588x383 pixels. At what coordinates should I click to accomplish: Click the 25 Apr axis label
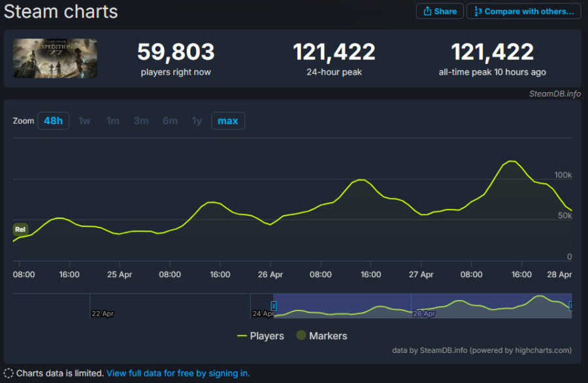120,275
